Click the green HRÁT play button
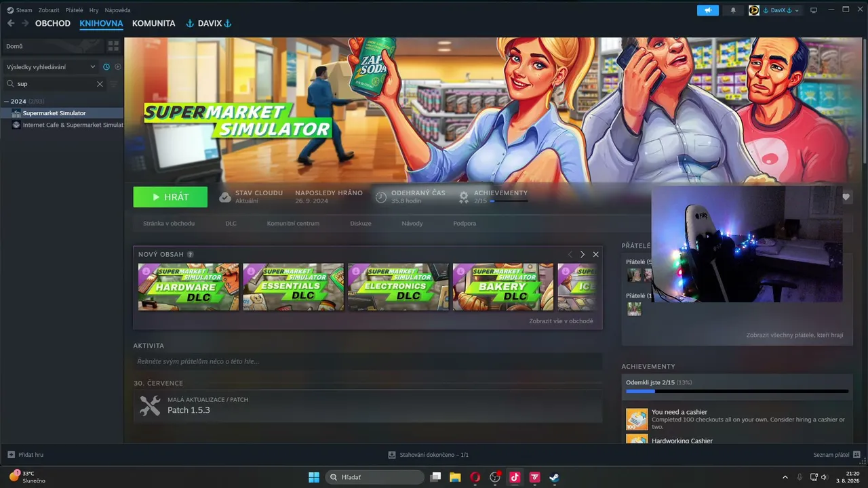This screenshot has width=868, height=488. point(170,197)
